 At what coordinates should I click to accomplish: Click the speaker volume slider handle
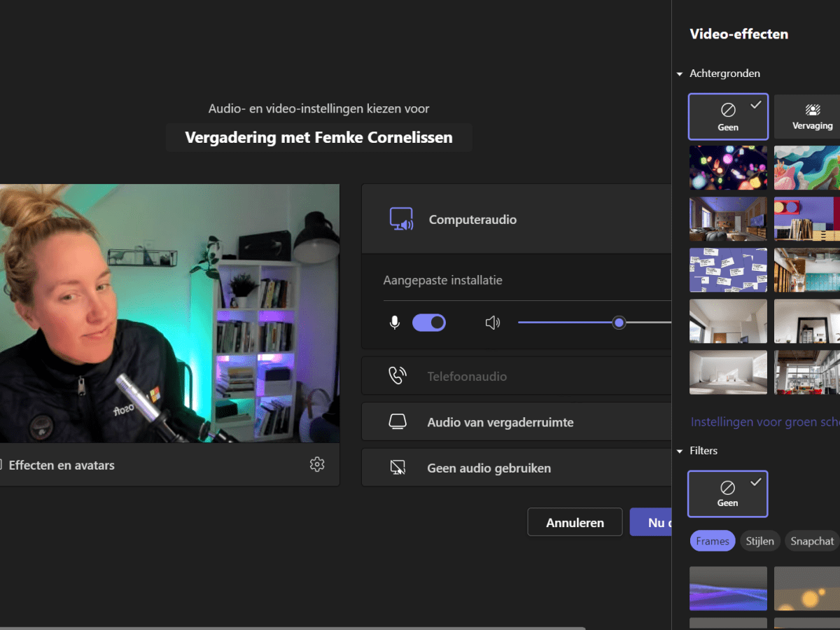pos(619,323)
